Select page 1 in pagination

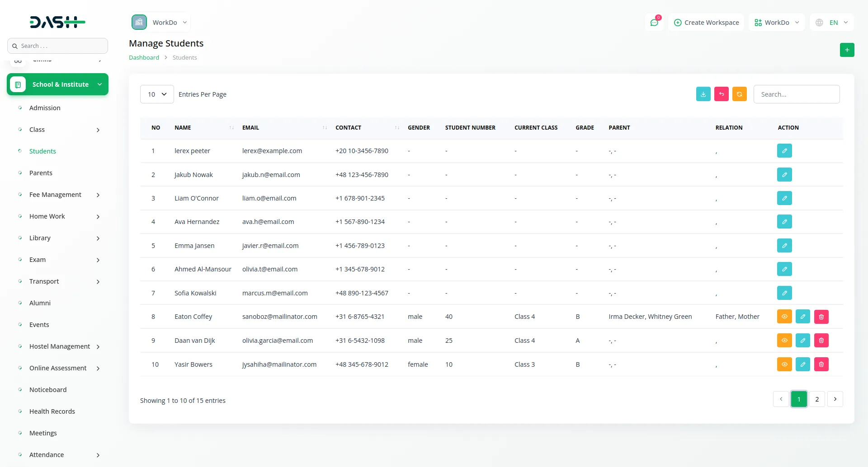coord(799,399)
